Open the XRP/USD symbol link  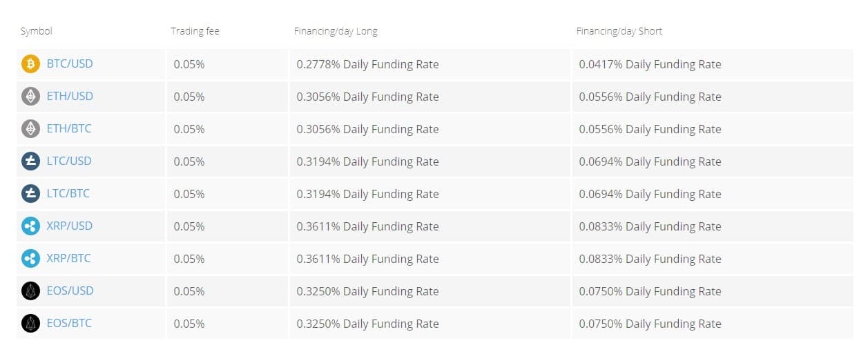(70, 226)
